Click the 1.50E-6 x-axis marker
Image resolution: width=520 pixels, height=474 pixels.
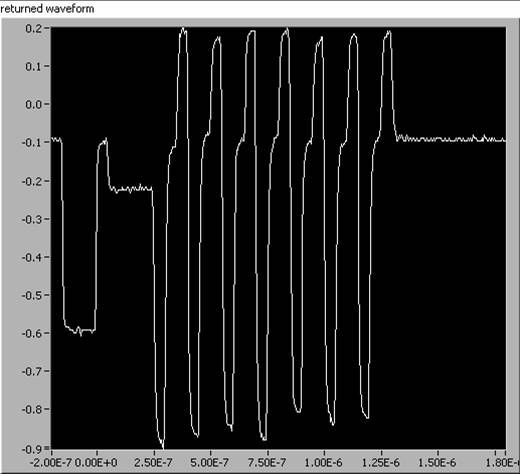(437, 463)
